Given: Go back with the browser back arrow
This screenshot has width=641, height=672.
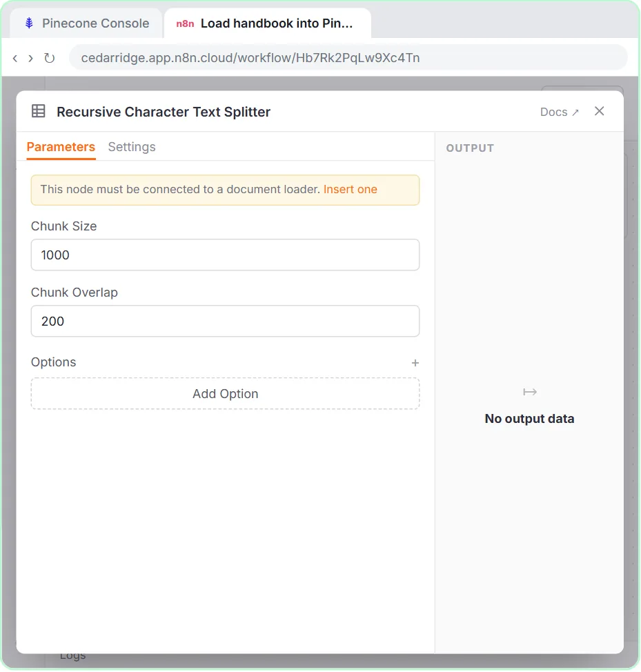Looking at the screenshot, I should pyautogui.click(x=15, y=58).
